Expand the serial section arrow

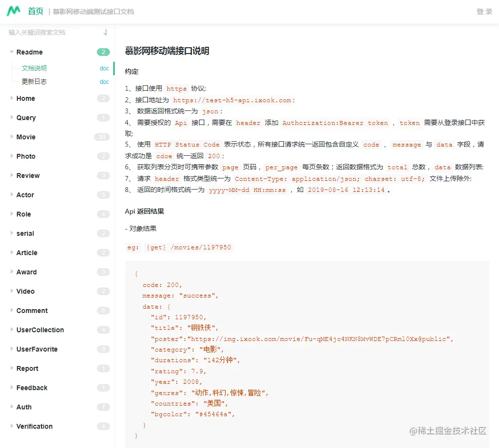[12, 233]
